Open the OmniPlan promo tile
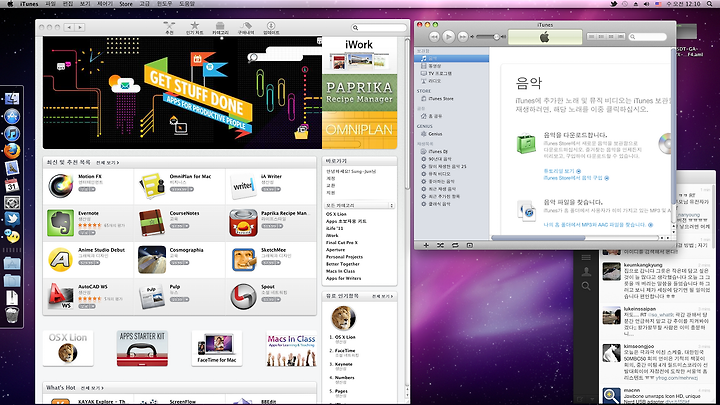 [x=360, y=130]
